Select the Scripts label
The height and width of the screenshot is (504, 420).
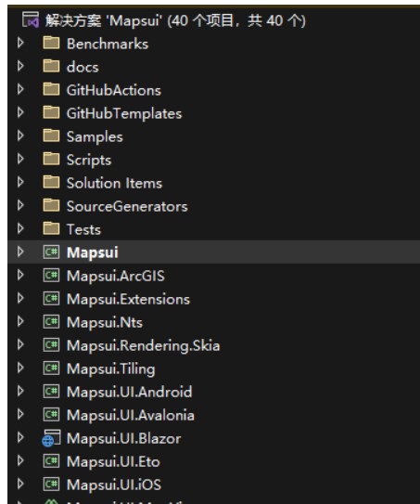point(89,160)
